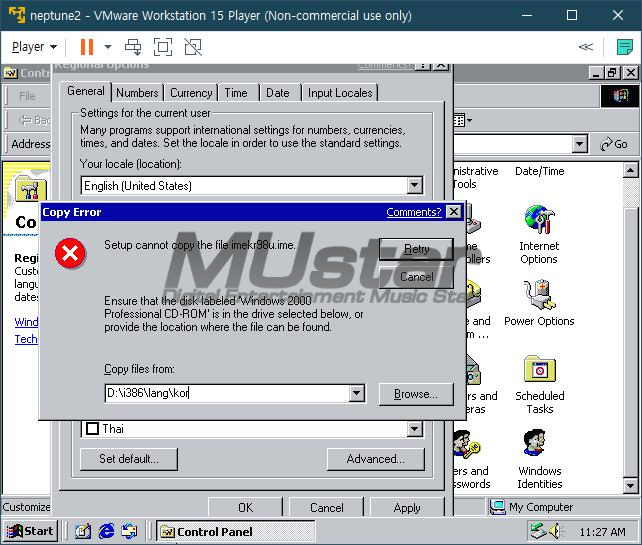Open the Date/Time item in Control Panel
The image size is (642, 545).
pyautogui.click(x=540, y=171)
